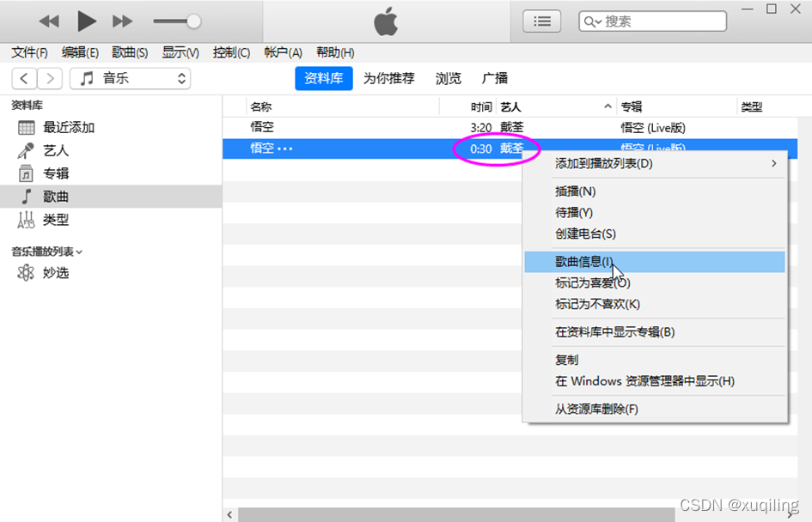This screenshot has width=812, height=522.
Task: Select 类型 in the sidebar
Action: 111,220
